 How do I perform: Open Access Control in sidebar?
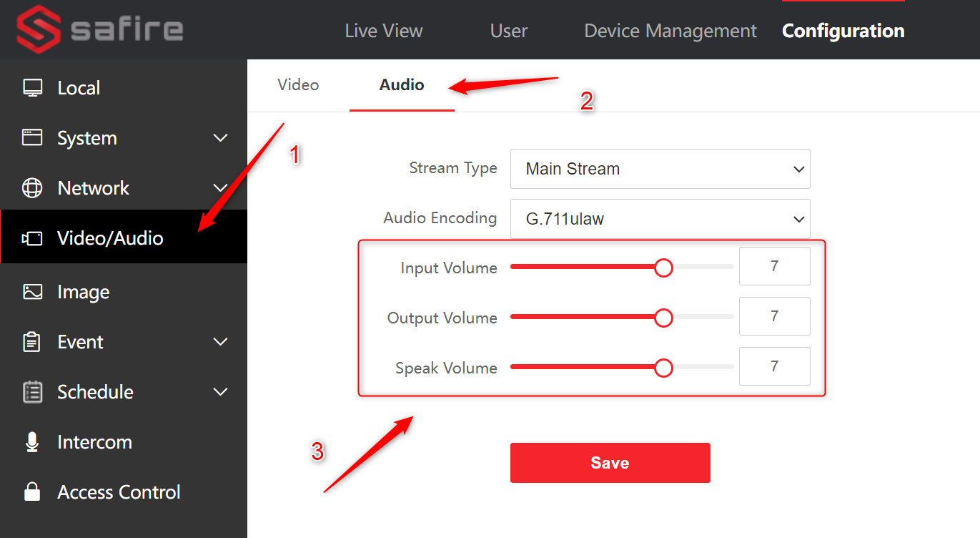(124, 492)
